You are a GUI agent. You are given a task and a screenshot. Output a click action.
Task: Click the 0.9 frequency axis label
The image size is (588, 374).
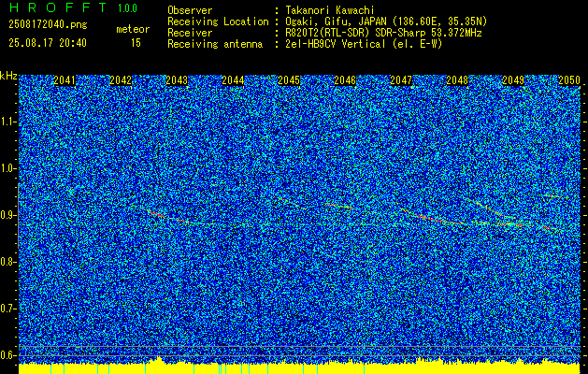pos(8,215)
